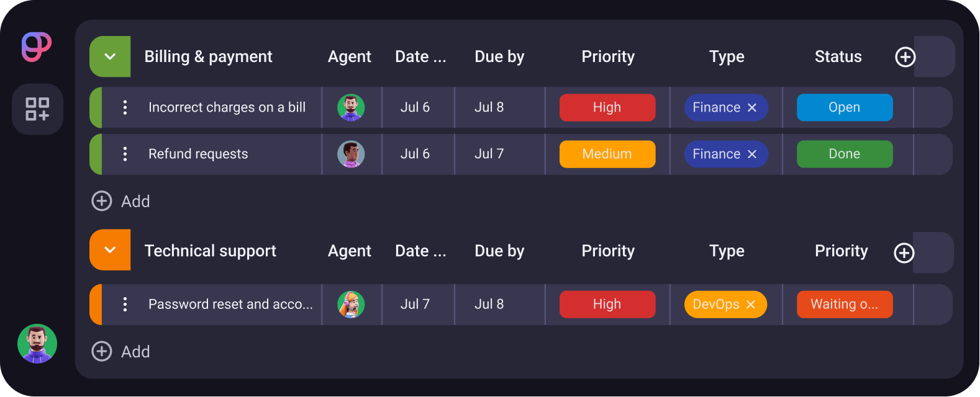This screenshot has height=397, width=980.
Task: Add a column to the Technical support table
Action: 904,252
